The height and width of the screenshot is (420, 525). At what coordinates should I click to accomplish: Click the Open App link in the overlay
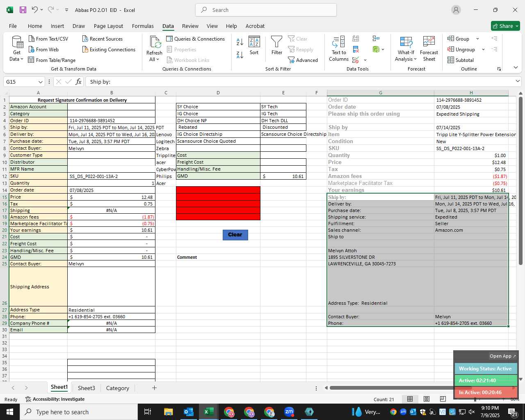[502, 356]
